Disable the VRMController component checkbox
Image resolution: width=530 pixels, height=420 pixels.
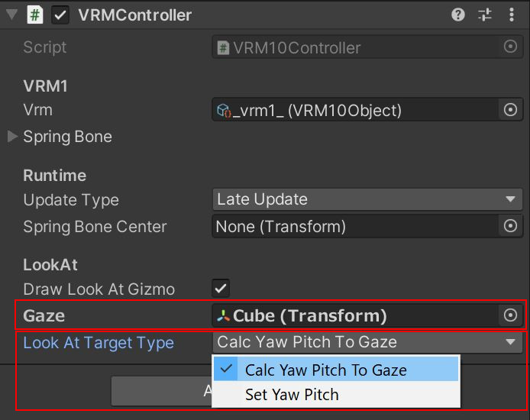click(x=60, y=15)
